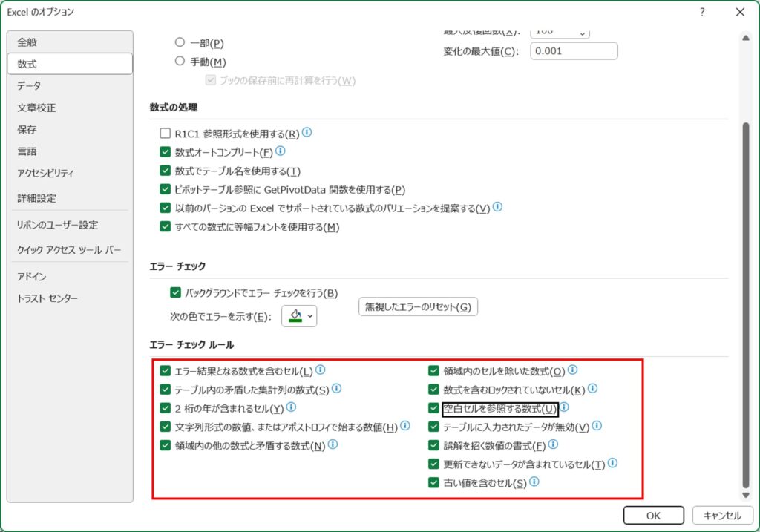Toggle 数式でテーブル名を使用する checkbox
Screen dimensions: 760x532
166,171
